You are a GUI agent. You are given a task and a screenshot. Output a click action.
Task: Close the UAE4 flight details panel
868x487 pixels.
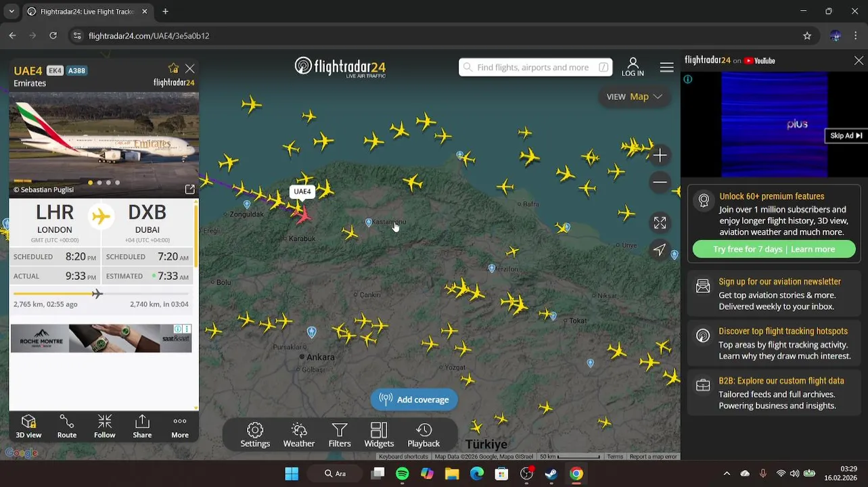190,69
